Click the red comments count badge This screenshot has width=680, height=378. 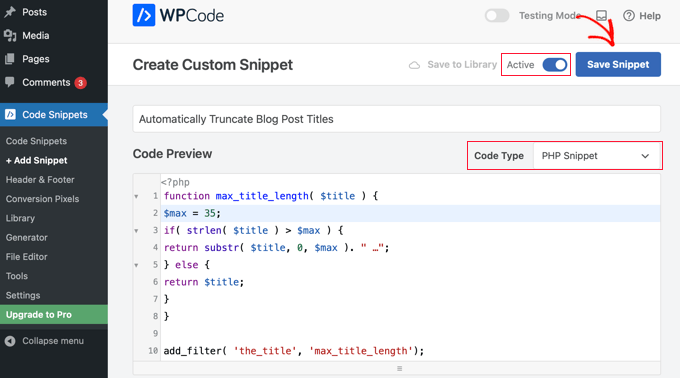click(x=80, y=83)
